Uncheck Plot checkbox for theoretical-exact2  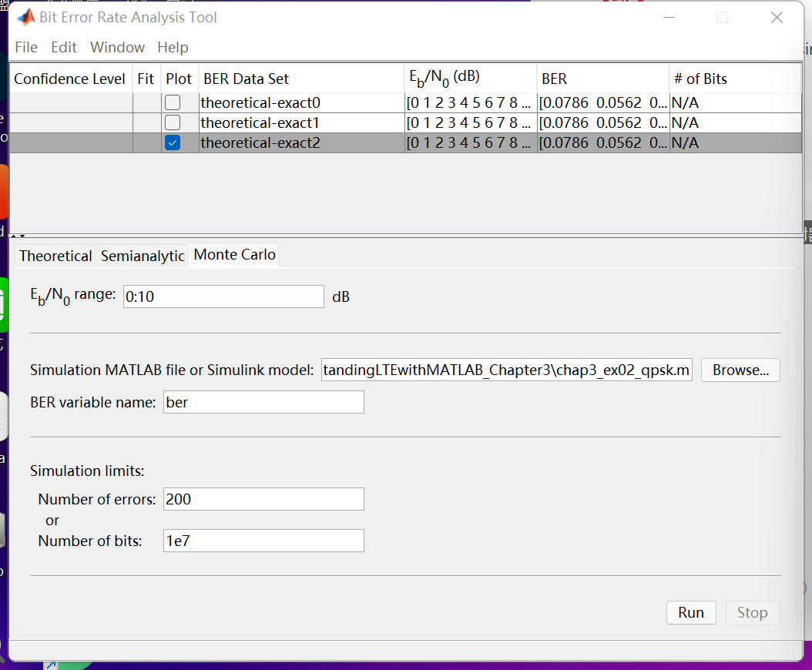173,143
